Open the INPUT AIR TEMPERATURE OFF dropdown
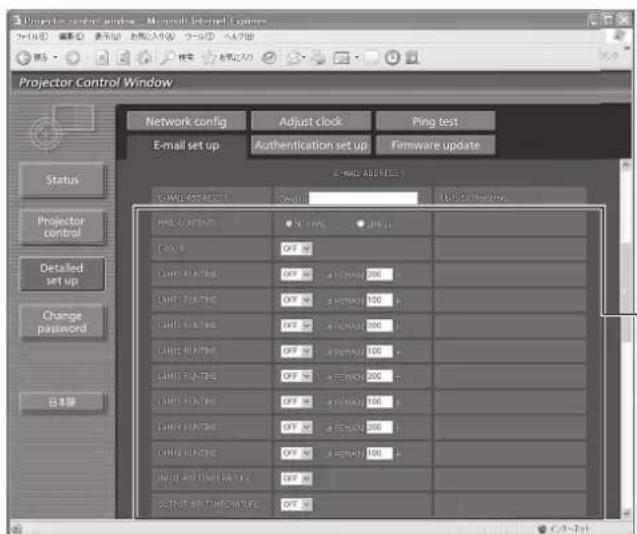637x534 pixels. pos(296,478)
